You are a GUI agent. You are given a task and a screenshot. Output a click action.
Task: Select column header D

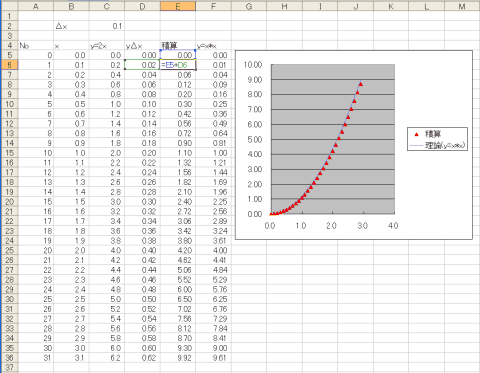click(x=142, y=6)
